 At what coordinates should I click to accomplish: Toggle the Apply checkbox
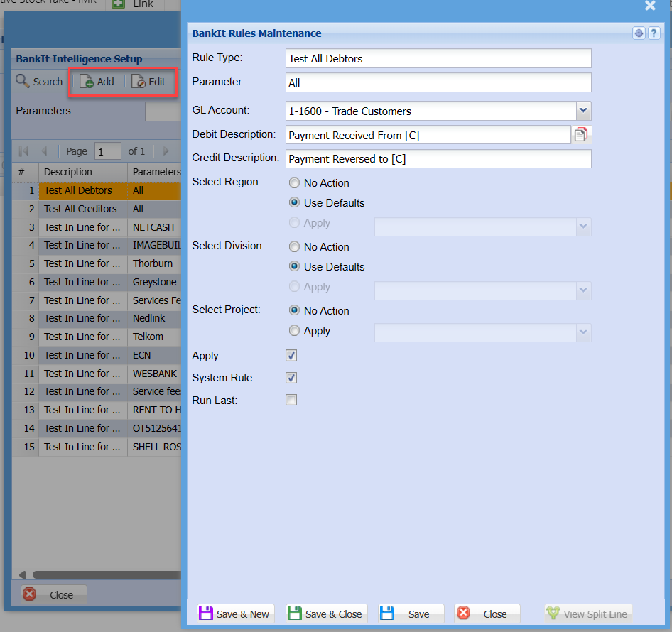pyautogui.click(x=291, y=355)
